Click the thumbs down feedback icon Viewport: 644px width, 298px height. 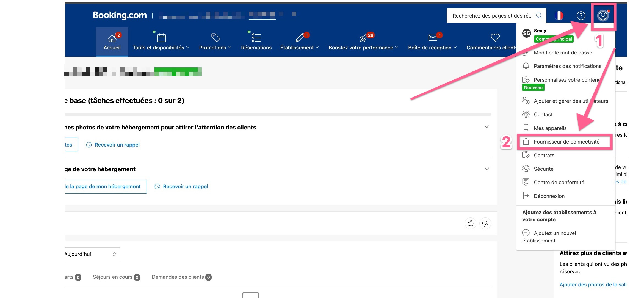click(485, 223)
